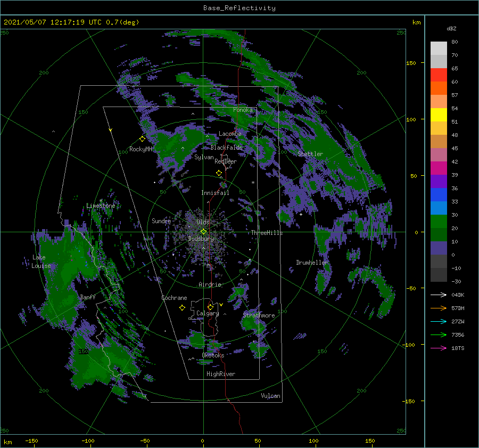Click the Drumheller label
Screen dimensions: 479x448
tap(312, 263)
